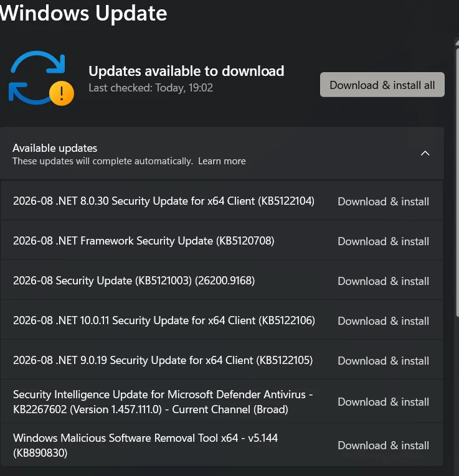Select the Available updates header row
459x476 pixels.
pos(222,153)
